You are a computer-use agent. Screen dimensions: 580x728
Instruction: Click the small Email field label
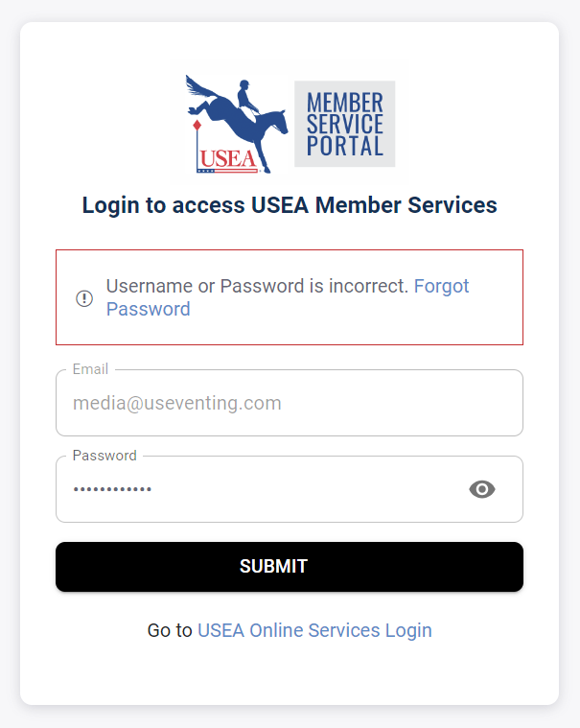tap(90, 369)
